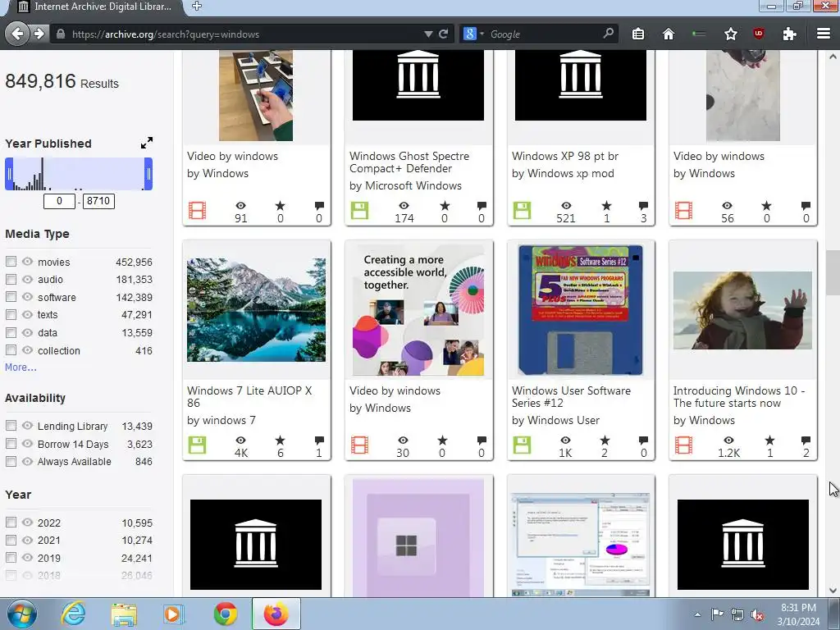
Task: Click software floppy icon on Windows 7 Lite card
Action: click(x=197, y=445)
